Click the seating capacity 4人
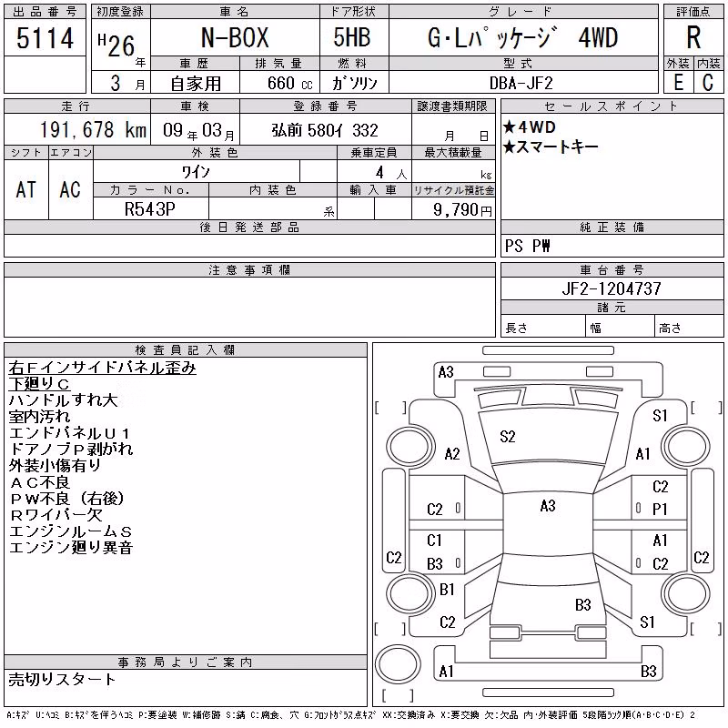This screenshot has width=728, height=728. click(391, 173)
